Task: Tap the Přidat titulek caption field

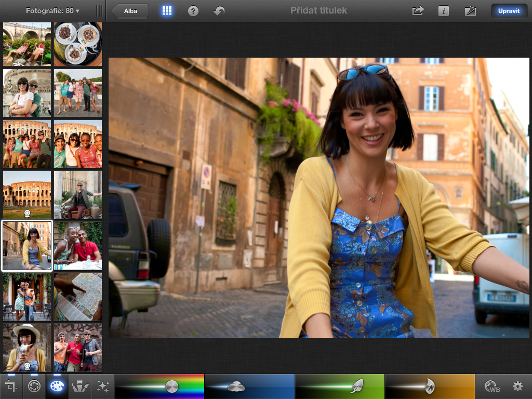Action: (318, 10)
